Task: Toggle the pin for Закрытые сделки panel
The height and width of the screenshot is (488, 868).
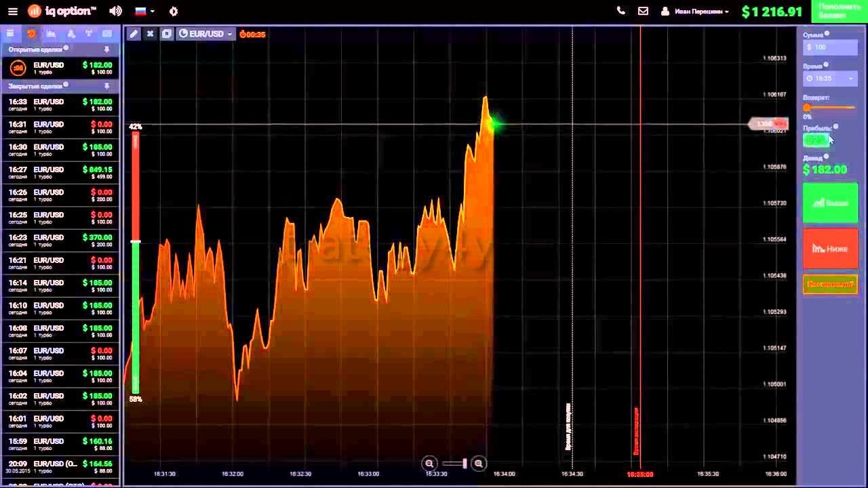Action: tap(106, 86)
